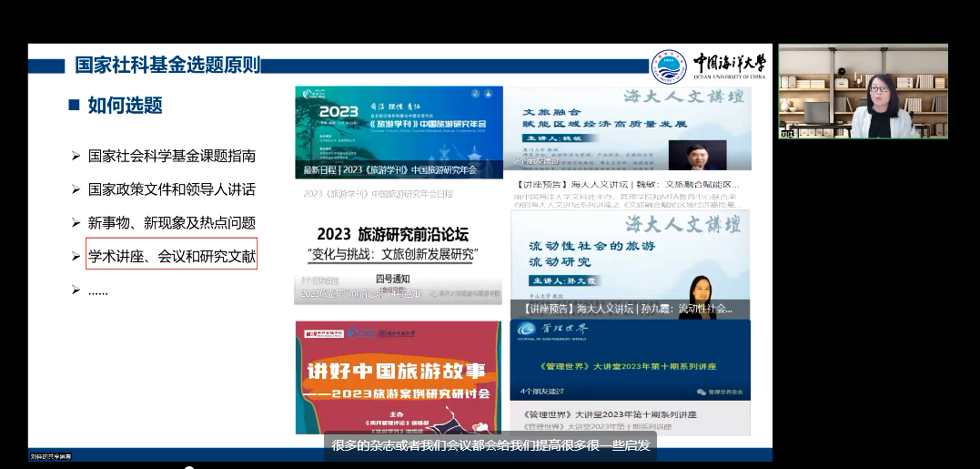Screen dimensions: 980x469
Task: Click the arrow bullet beside 国家社会科学基金课题指南
Action: click(76, 156)
